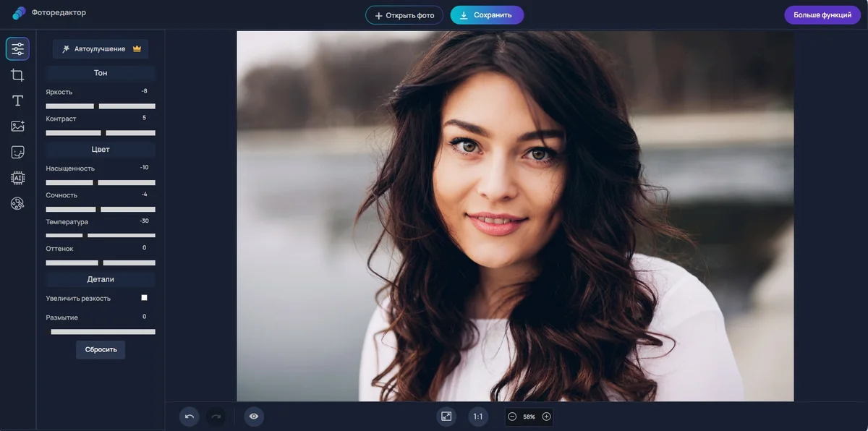The image size is (868, 431).
Task: Click the Сохранить button
Action: pyautogui.click(x=487, y=15)
